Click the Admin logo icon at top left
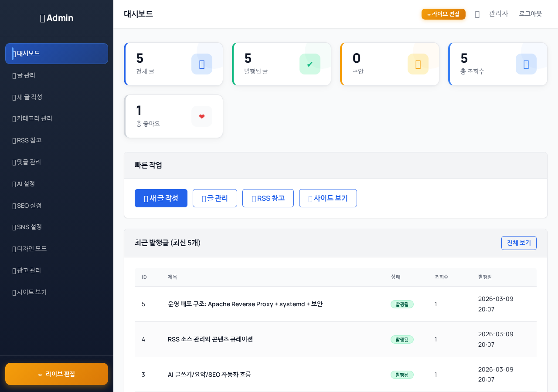The width and height of the screenshot is (558, 392). [x=42, y=18]
